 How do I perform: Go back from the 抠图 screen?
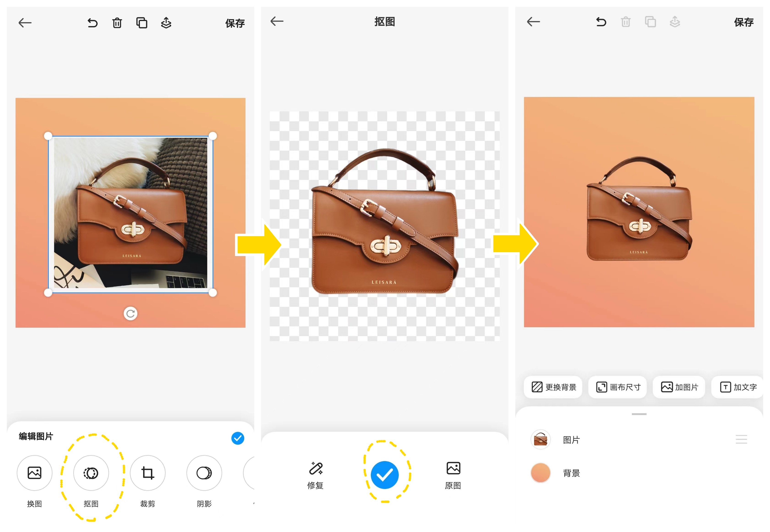277,21
